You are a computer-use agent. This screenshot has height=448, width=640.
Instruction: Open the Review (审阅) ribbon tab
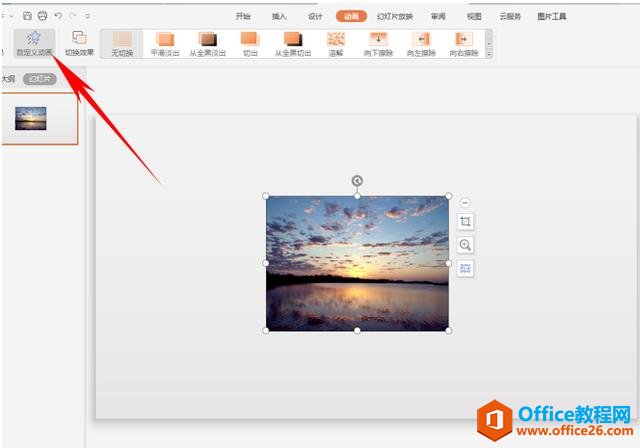[438, 16]
